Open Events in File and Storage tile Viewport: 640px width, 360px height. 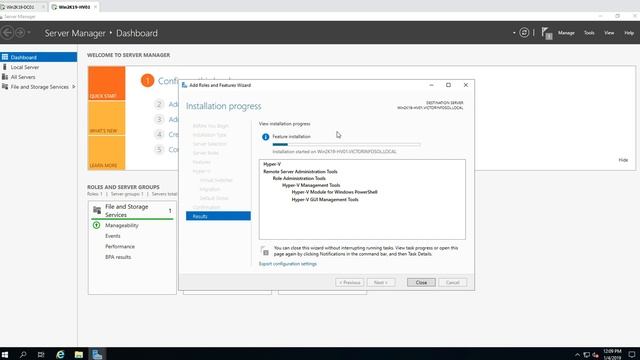(113, 236)
